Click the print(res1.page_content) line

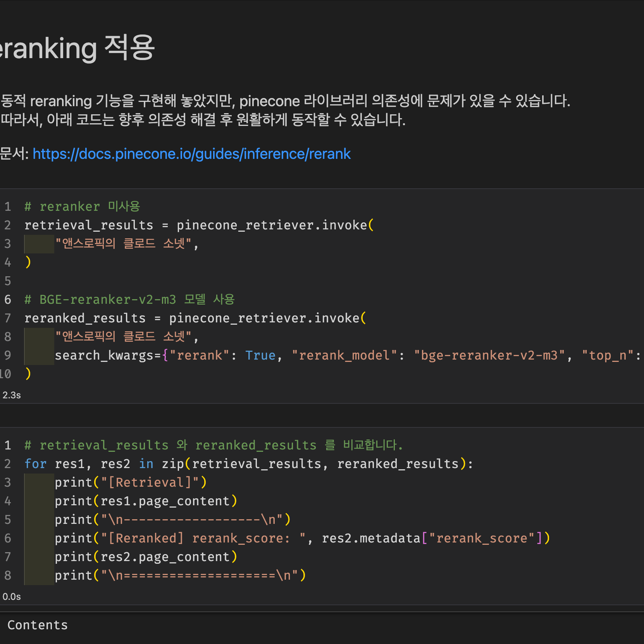(x=146, y=501)
